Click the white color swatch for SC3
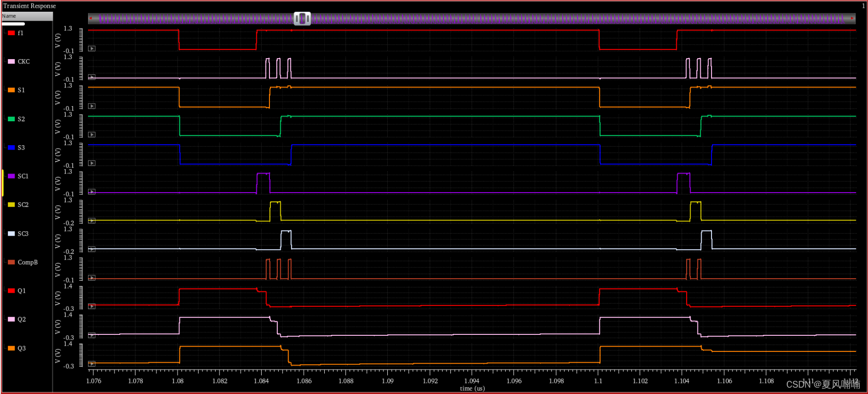The height and width of the screenshot is (394, 868). pyautogui.click(x=11, y=234)
